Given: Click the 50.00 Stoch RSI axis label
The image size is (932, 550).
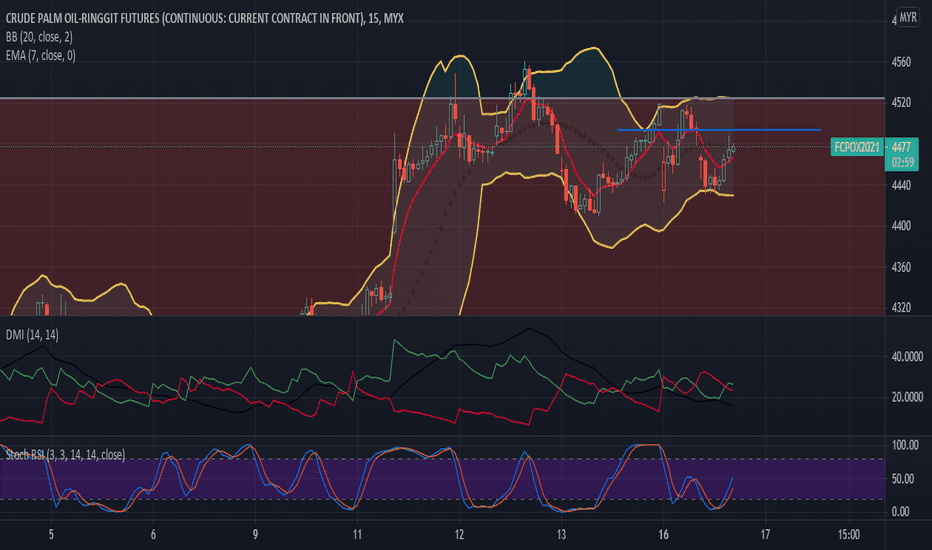Looking at the screenshot, I should click(x=903, y=479).
